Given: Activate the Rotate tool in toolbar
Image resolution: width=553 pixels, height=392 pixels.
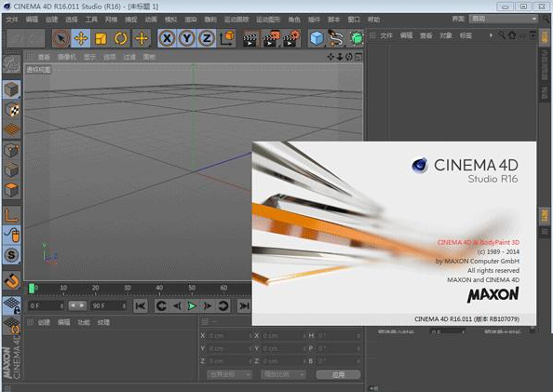Looking at the screenshot, I should click(121, 38).
